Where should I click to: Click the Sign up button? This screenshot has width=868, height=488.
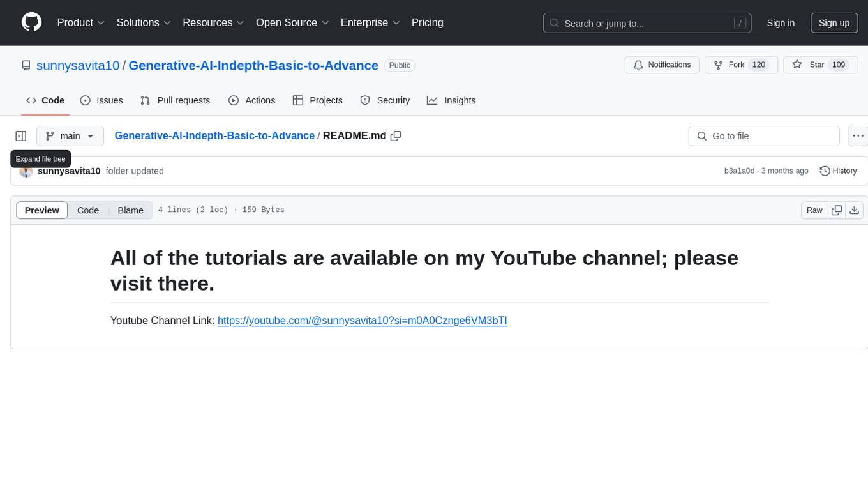coord(834,23)
